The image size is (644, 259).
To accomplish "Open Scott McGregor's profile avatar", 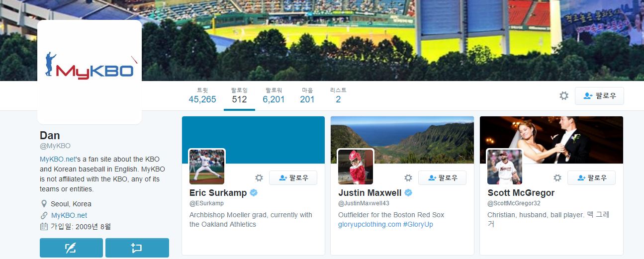I will pos(505,167).
